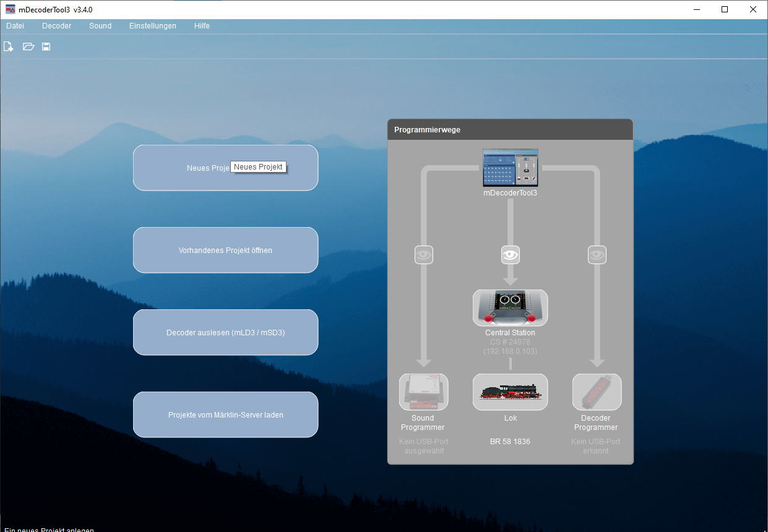
Task: Click the save disk toolbar icon
Action: [46, 46]
